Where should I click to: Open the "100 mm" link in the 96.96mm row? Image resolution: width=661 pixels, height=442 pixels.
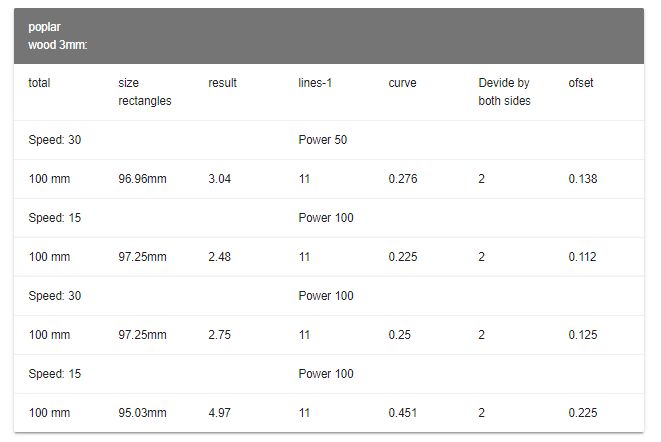[49, 179]
